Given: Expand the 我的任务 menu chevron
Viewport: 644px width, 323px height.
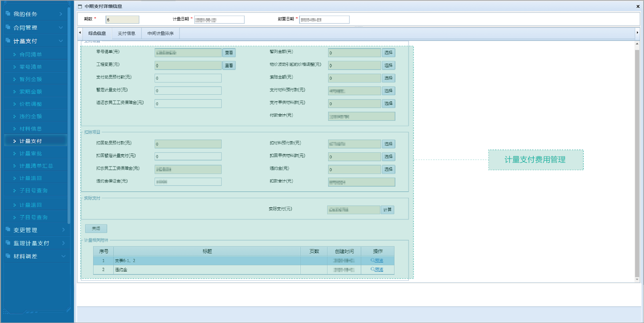Looking at the screenshot, I should (61, 14).
